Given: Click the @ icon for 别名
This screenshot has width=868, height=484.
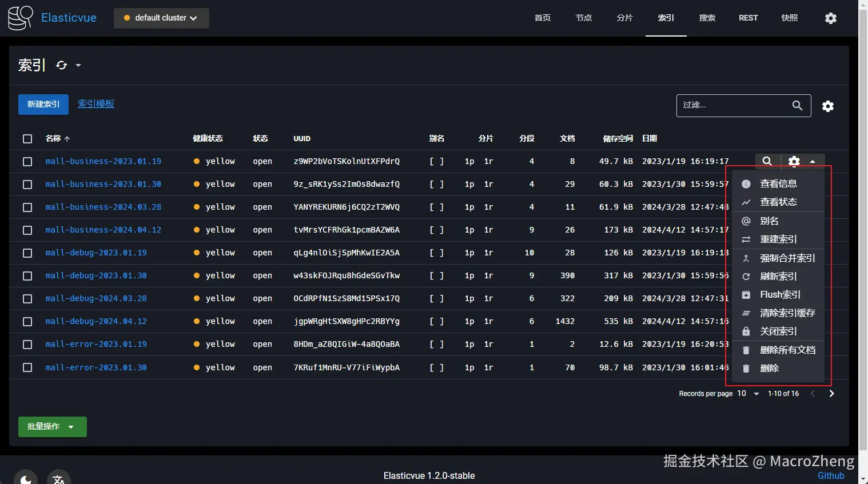Looking at the screenshot, I should pos(746,221).
